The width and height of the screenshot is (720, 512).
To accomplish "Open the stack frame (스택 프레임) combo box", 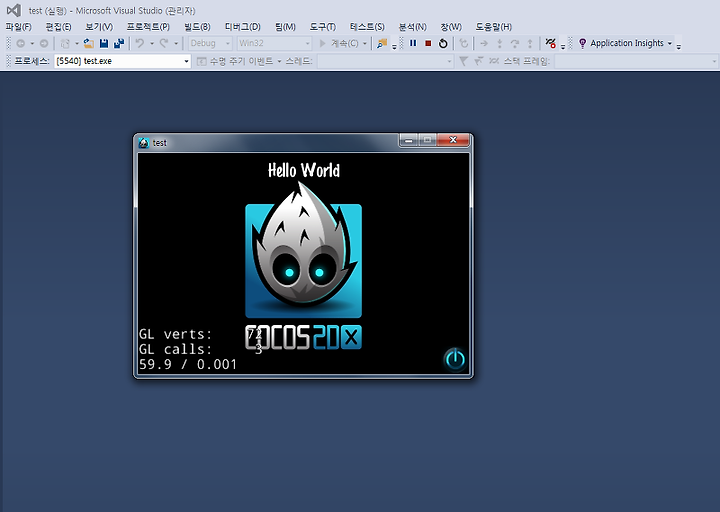I will coord(636,61).
